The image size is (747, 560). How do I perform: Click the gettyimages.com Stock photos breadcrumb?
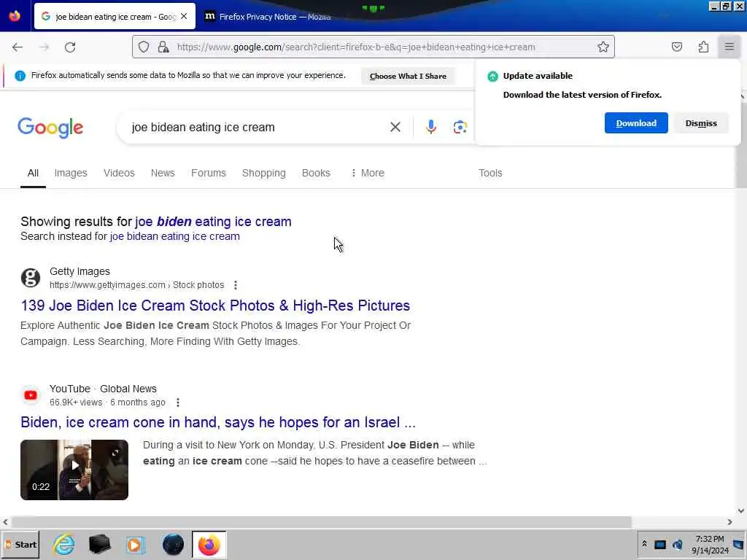(136, 285)
